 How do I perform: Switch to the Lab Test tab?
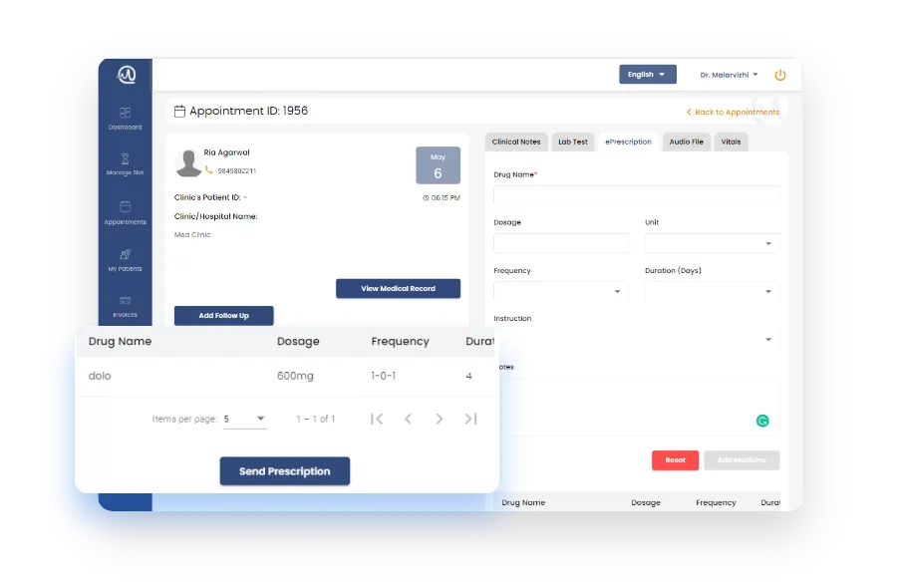coord(572,142)
